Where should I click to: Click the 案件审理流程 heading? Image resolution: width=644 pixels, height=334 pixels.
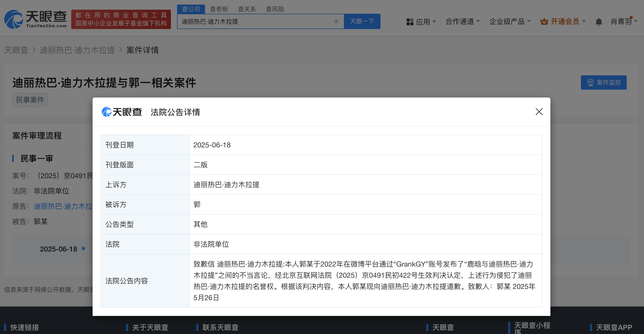pos(37,136)
